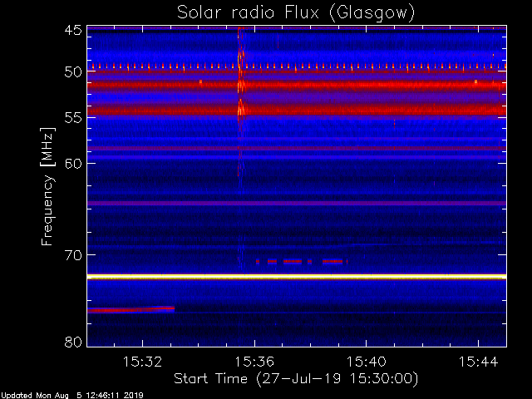Click the dashed red segments near 71 MHz

(302, 262)
